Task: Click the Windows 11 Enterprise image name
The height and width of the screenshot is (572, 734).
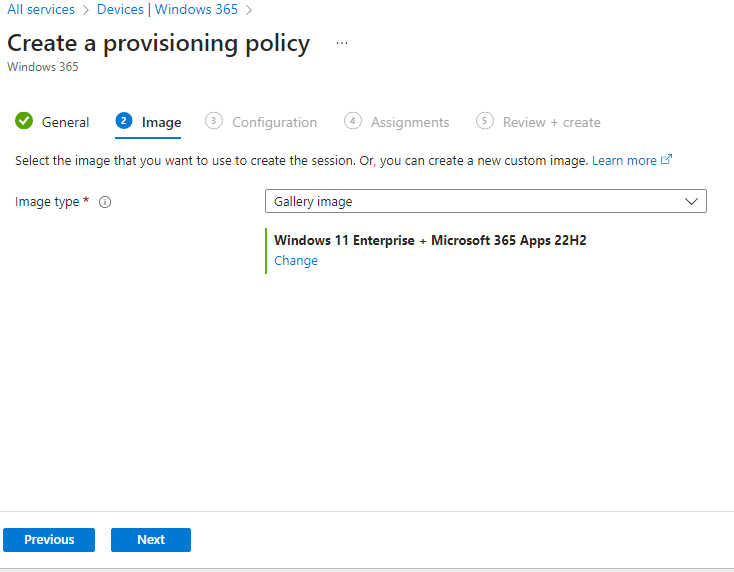Action: (430, 240)
